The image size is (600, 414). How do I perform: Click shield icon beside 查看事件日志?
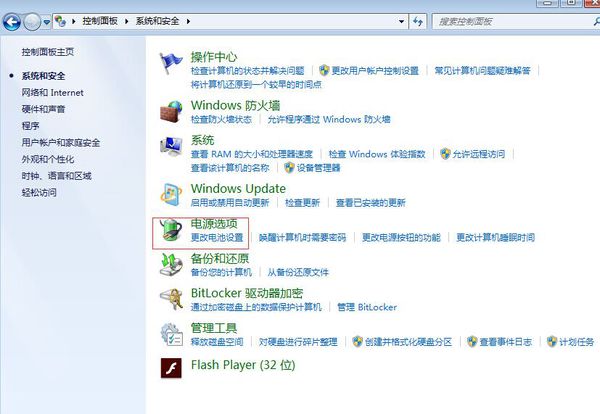[472, 341]
